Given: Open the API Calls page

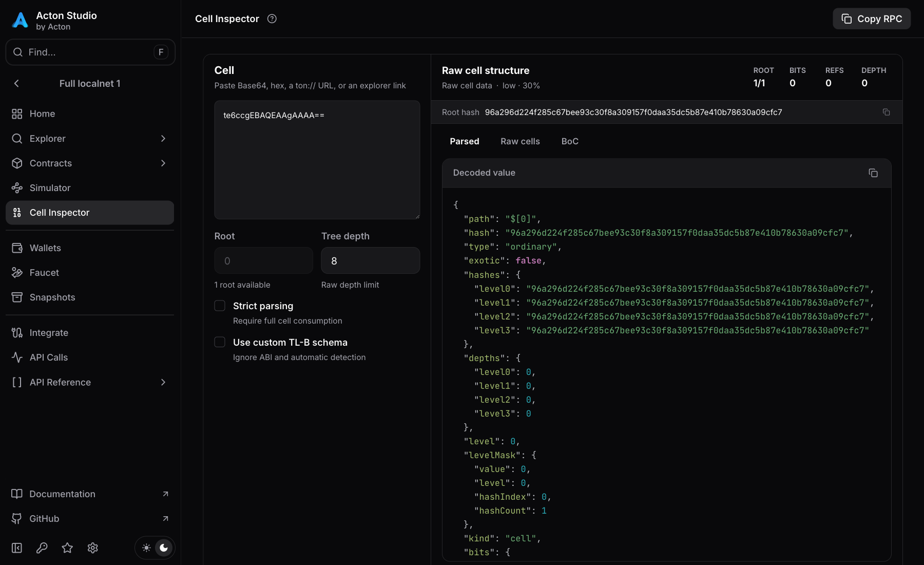Looking at the screenshot, I should [90, 357].
